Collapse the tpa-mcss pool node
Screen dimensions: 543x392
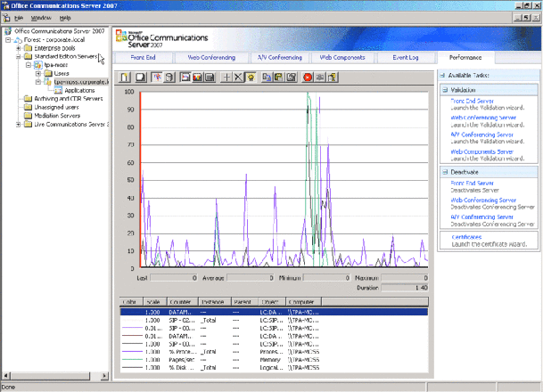coord(29,65)
